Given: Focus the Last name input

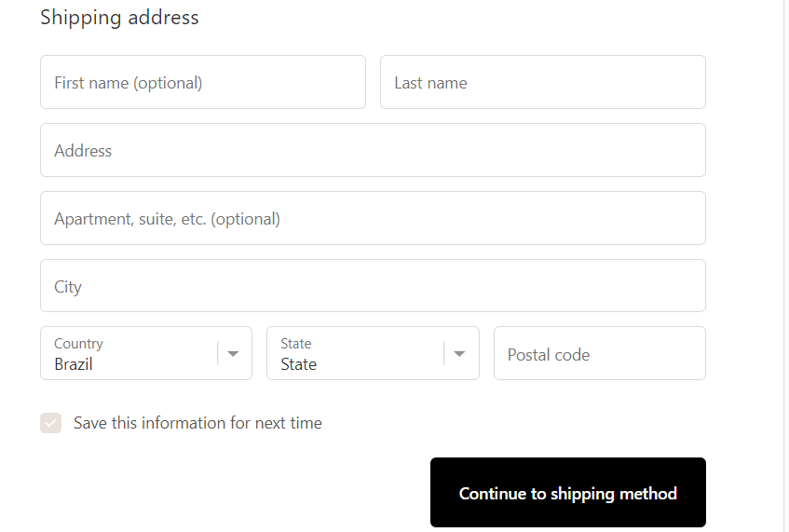Looking at the screenshot, I should [542, 82].
